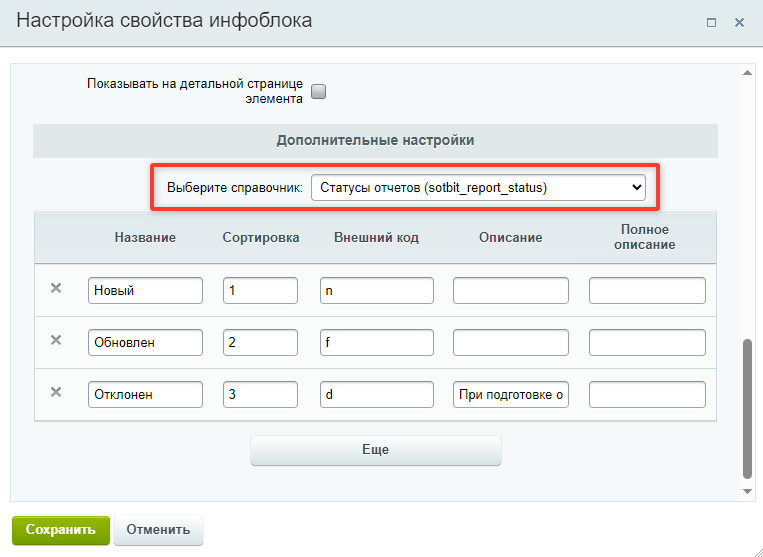Click the Описание field of the Новый row
The width and height of the screenshot is (763, 557).
tap(511, 290)
